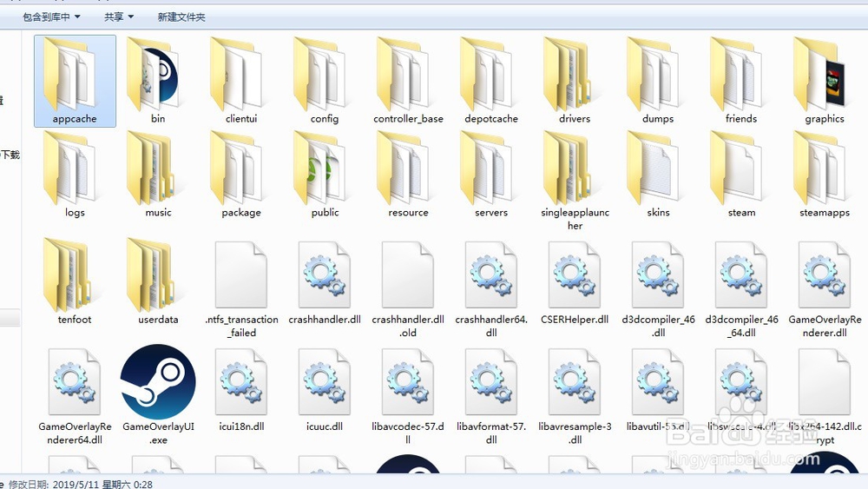Select the crashhandler.dll.old file

pos(408,288)
